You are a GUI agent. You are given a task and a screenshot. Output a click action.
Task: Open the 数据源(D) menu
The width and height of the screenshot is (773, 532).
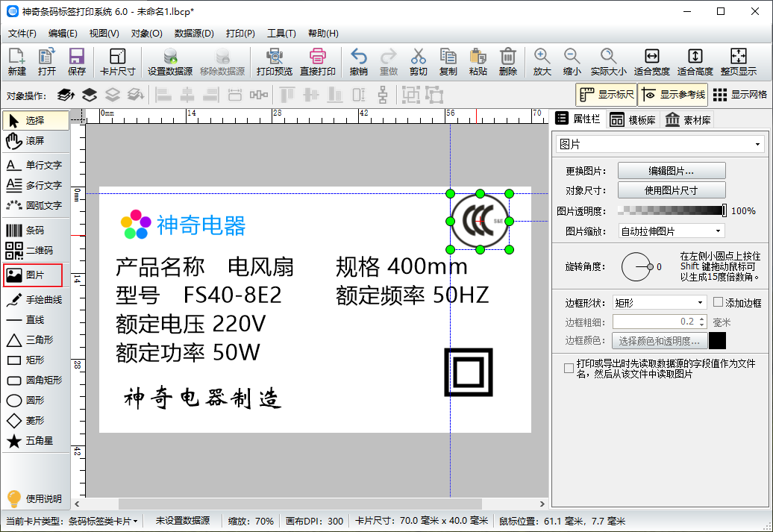pos(194,34)
